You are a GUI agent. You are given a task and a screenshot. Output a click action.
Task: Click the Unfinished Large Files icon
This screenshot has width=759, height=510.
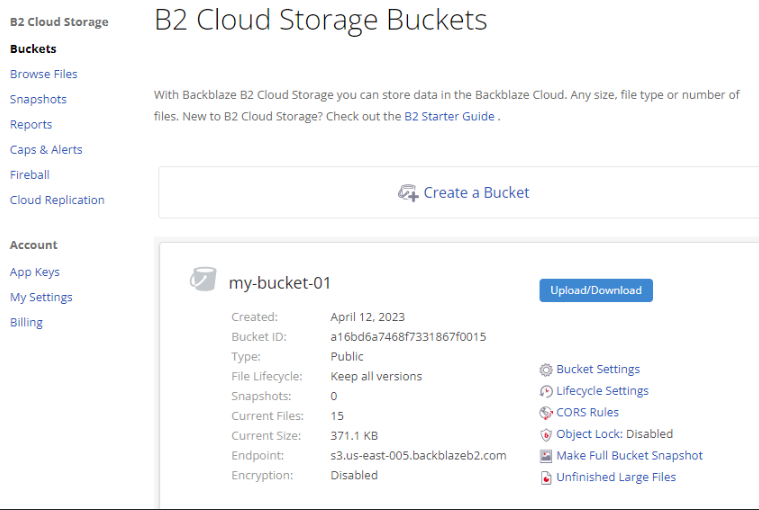pos(546,478)
